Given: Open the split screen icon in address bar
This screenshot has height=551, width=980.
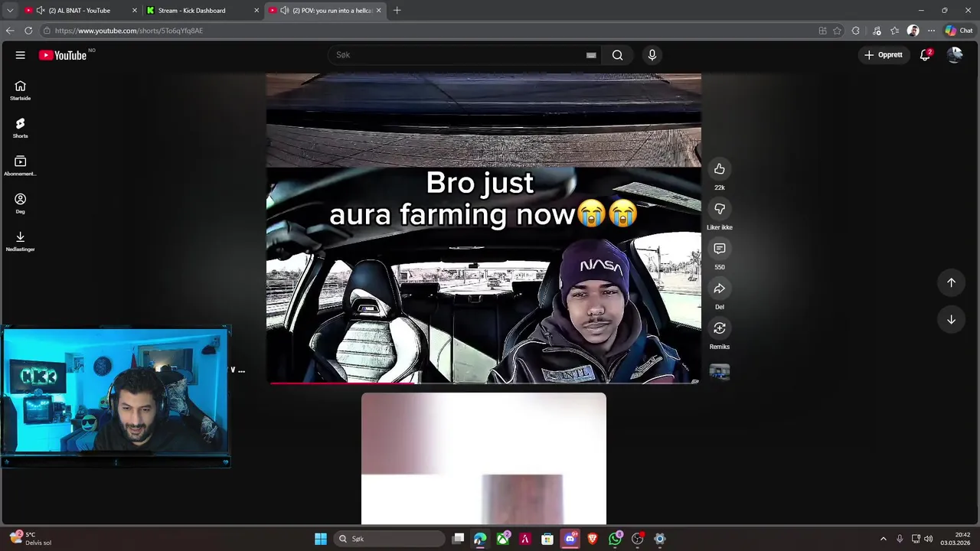Looking at the screenshot, I should [x=822, y=31].
